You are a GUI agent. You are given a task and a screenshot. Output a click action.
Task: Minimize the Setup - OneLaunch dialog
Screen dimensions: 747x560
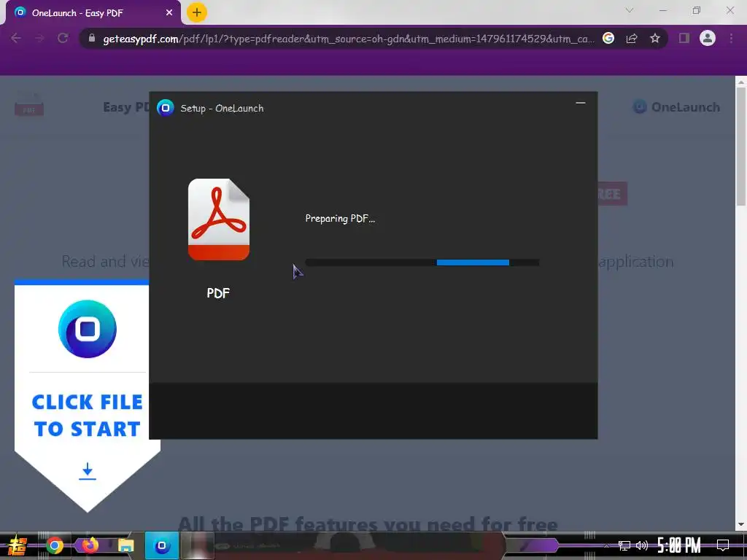[580, 103]
